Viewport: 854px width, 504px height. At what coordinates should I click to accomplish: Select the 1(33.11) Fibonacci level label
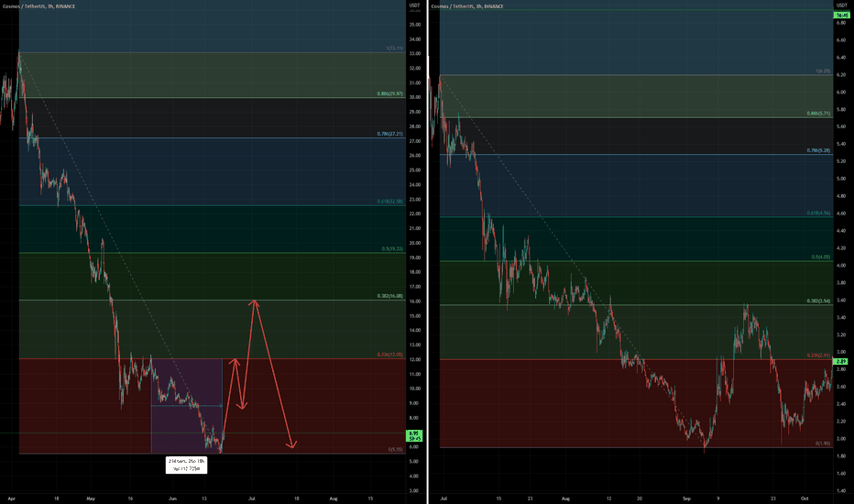[394, 49]
